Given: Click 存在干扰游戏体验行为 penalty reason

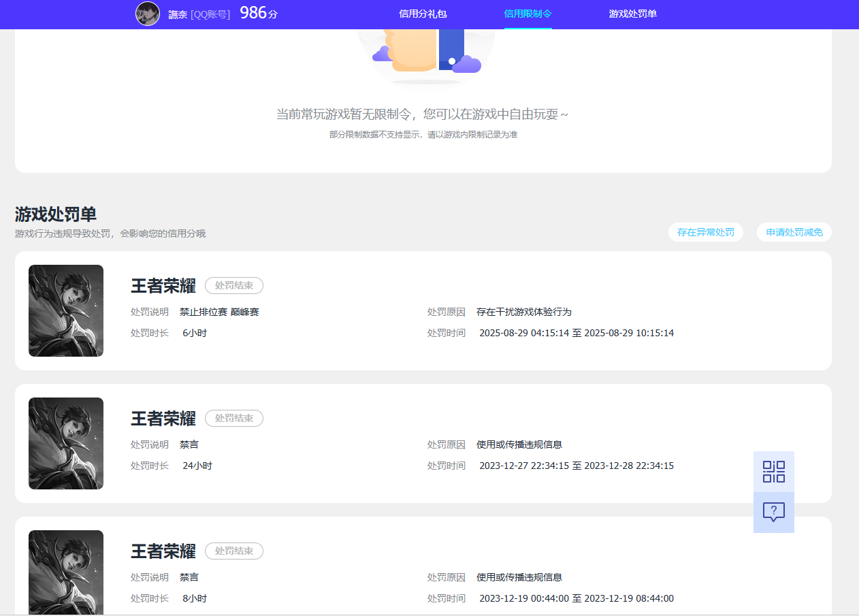Looking at the screenshot, I should tap(524, 312).
